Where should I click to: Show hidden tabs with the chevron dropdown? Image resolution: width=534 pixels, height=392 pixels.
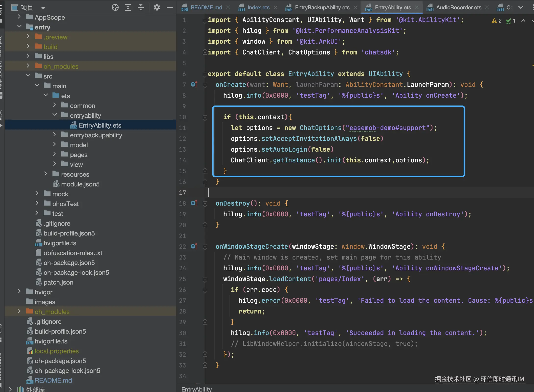521,8
